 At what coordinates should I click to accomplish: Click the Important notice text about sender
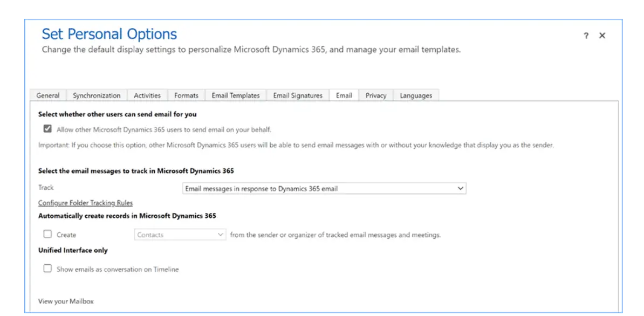click(296, 145)
